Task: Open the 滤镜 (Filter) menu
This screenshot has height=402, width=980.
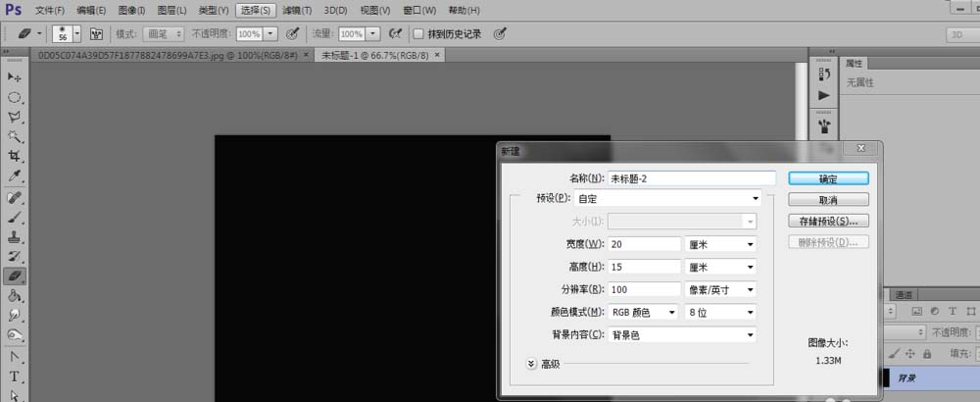Action: pyautogui.click(x=297, y=10)
